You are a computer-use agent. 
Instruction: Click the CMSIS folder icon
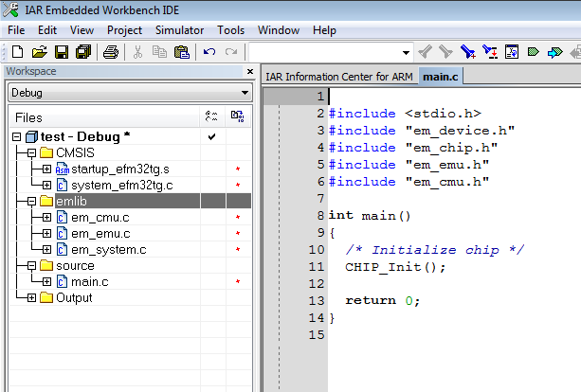46,152
